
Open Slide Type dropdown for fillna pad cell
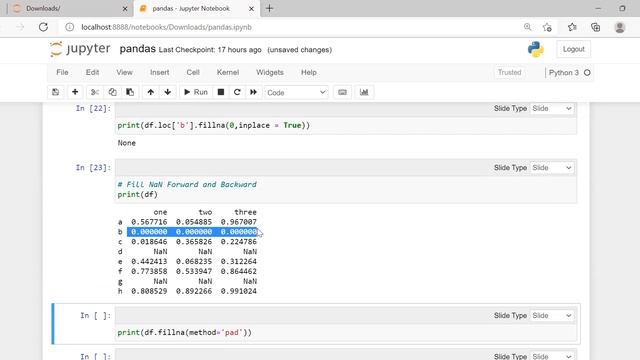551,316
